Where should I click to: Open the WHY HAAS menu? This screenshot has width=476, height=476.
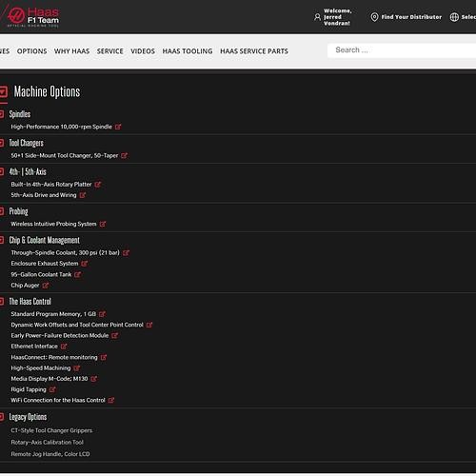coord(71,51)
